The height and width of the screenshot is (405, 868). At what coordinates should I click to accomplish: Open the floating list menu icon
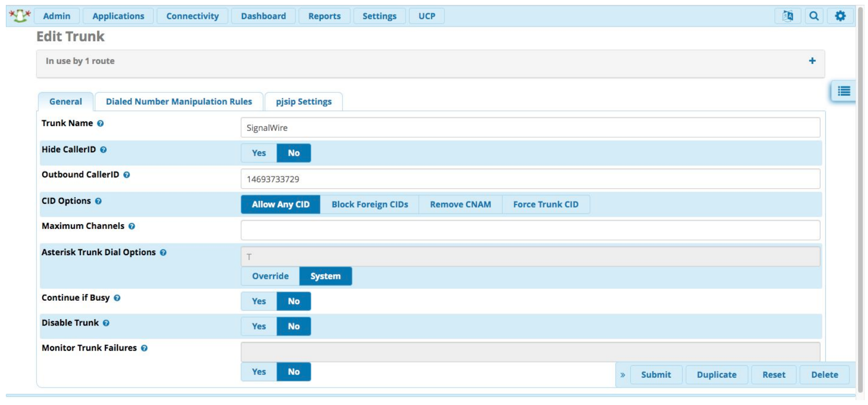click(x=844, y=91)
